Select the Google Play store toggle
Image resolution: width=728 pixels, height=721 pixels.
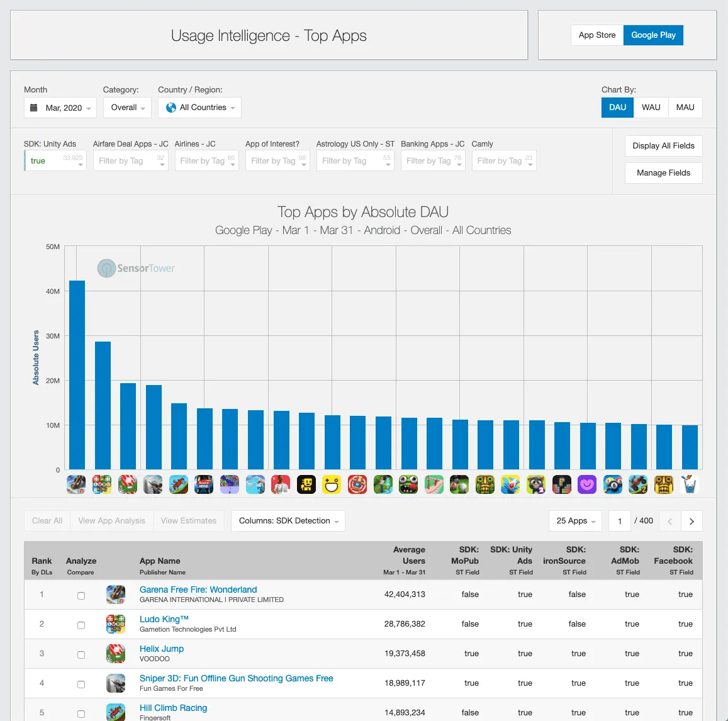coord(653,35)
